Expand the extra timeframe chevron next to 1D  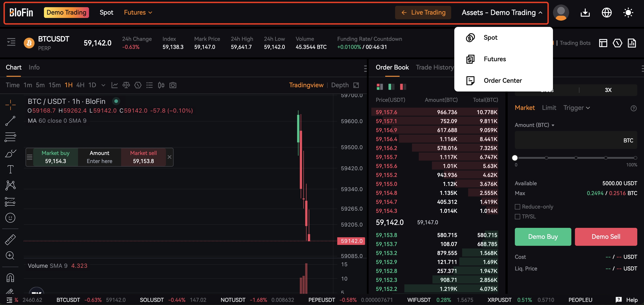coord(103,85)
